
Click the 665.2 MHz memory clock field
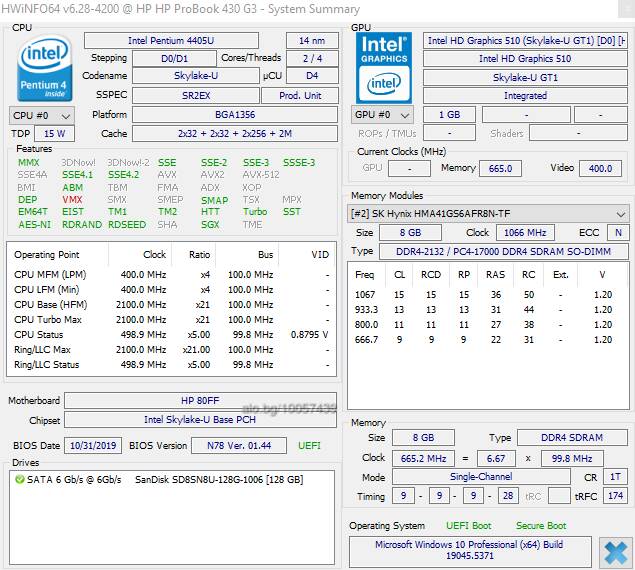(x=423, y=459)
